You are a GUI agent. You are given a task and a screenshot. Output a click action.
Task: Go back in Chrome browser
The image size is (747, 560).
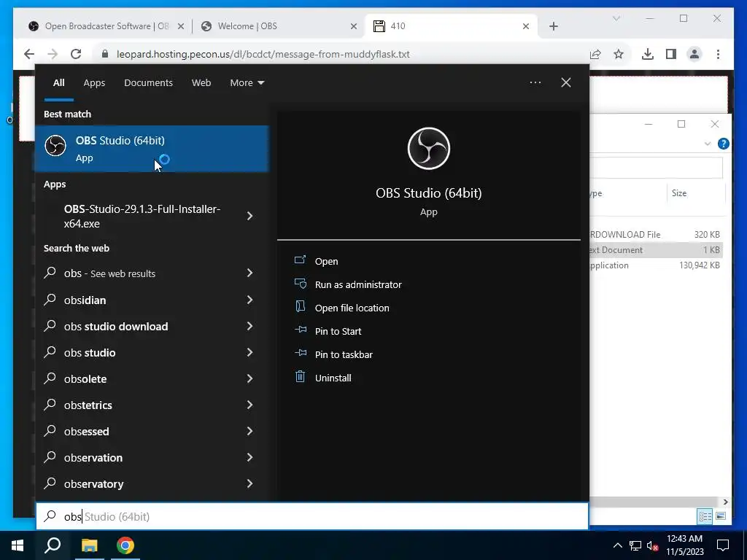click(x=29, y=54)
